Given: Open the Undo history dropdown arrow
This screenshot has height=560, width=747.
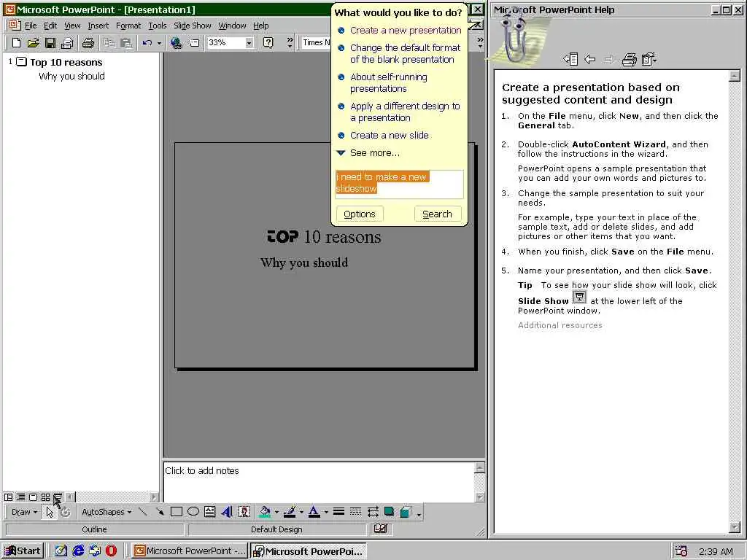Looking at the screenshot, I should [159, 43].
